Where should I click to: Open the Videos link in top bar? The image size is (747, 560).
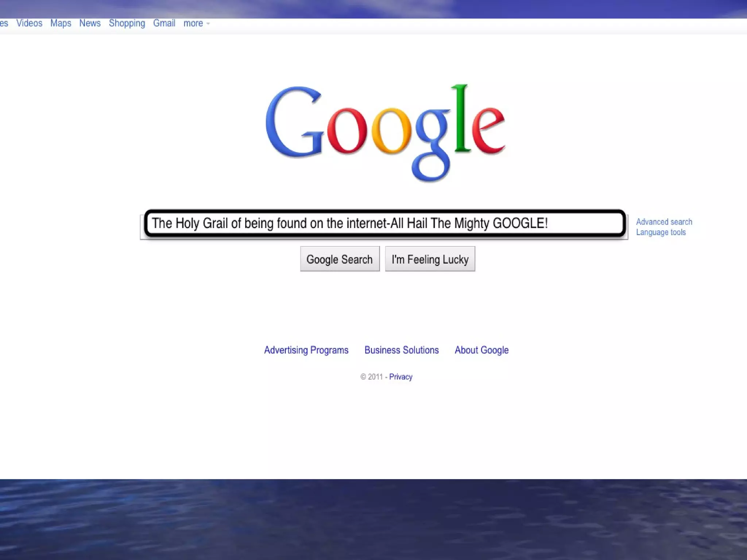(x=29, y=23)
